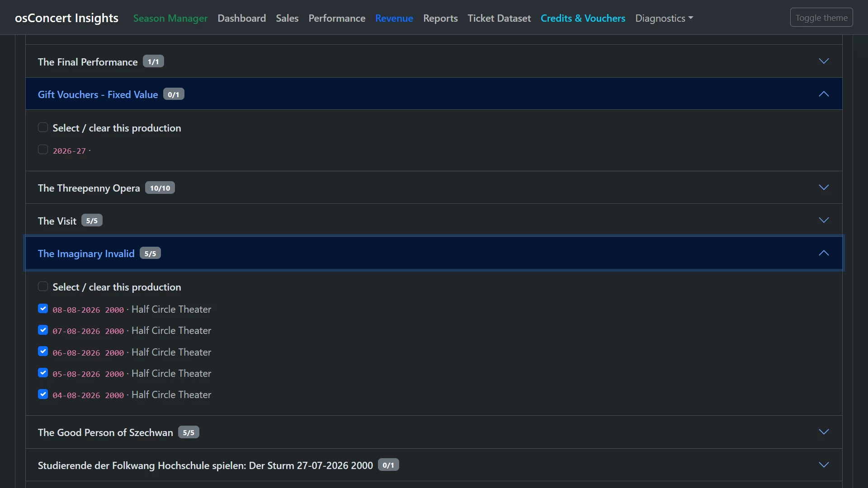Click Half Circle Theater on the 06-08-2026 row
The height and width of the screenshot is (488, 868).
click(171, 352)
